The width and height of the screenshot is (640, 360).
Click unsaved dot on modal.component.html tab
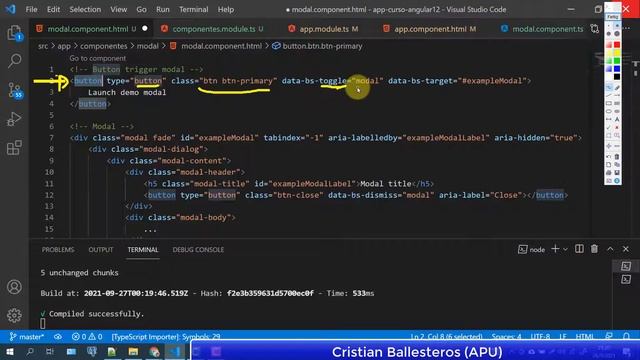145,29
